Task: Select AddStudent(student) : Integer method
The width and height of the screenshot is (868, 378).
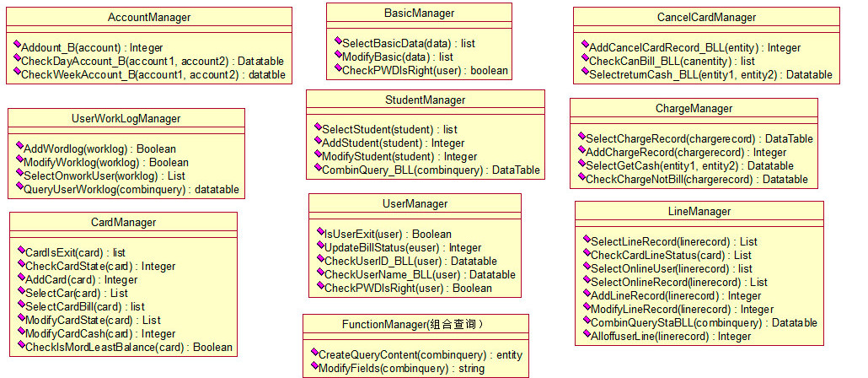Action: point(393,143)
